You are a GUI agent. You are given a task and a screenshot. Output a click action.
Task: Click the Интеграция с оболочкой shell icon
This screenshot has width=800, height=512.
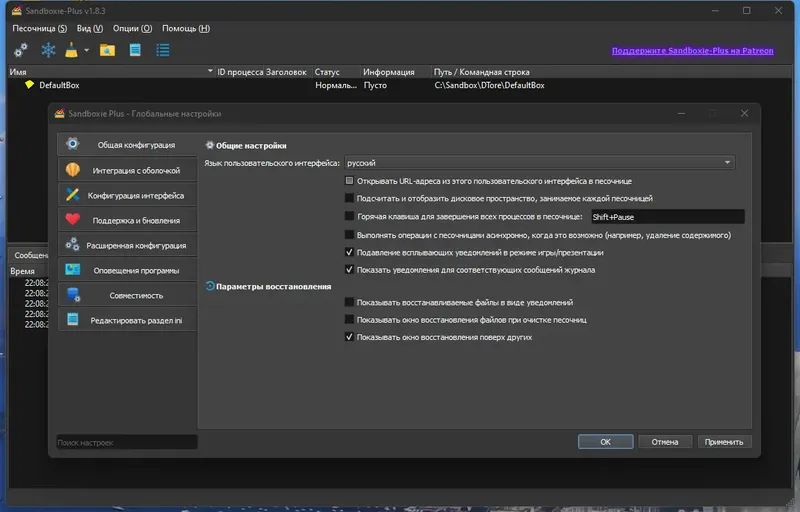72,169
